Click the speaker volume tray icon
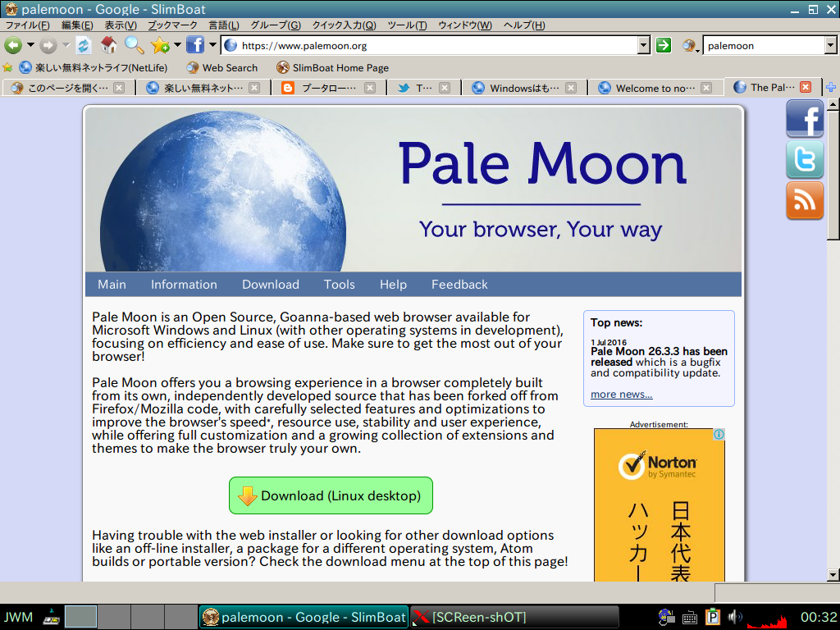 point(735,617)
